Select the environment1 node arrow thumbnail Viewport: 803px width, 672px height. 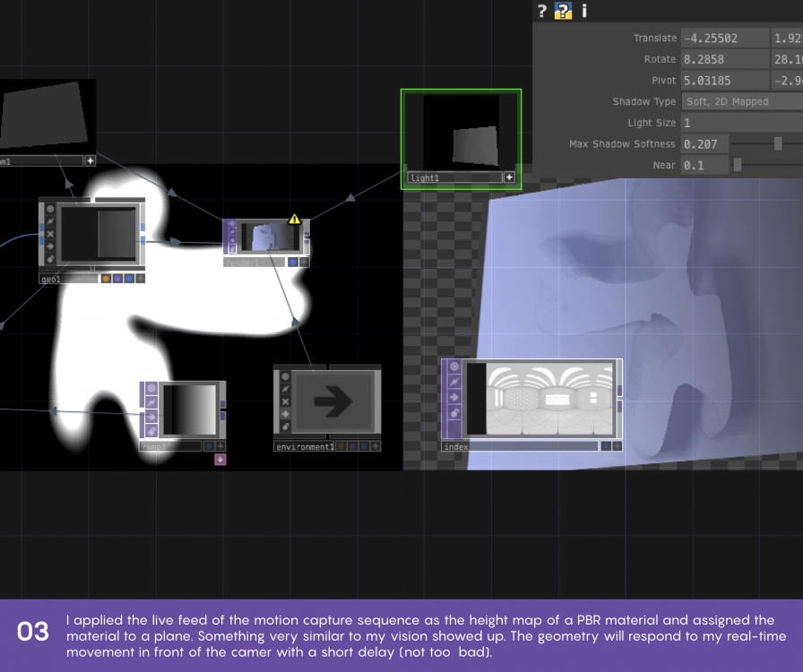(332, 403)
